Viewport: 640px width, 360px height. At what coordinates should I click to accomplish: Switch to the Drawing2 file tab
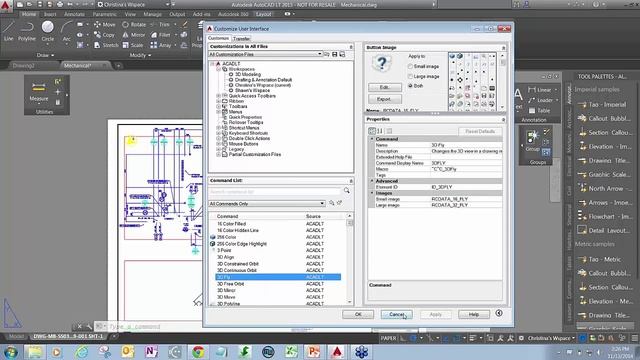pos(23,66)
